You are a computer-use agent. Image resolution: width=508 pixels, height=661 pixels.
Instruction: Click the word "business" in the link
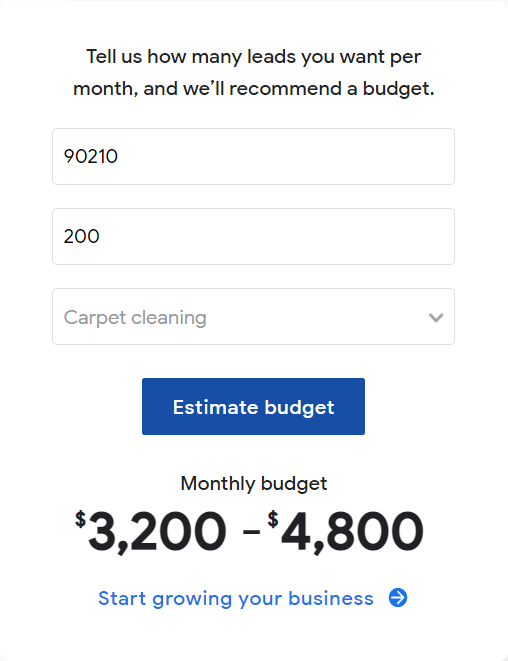(331, 598)
